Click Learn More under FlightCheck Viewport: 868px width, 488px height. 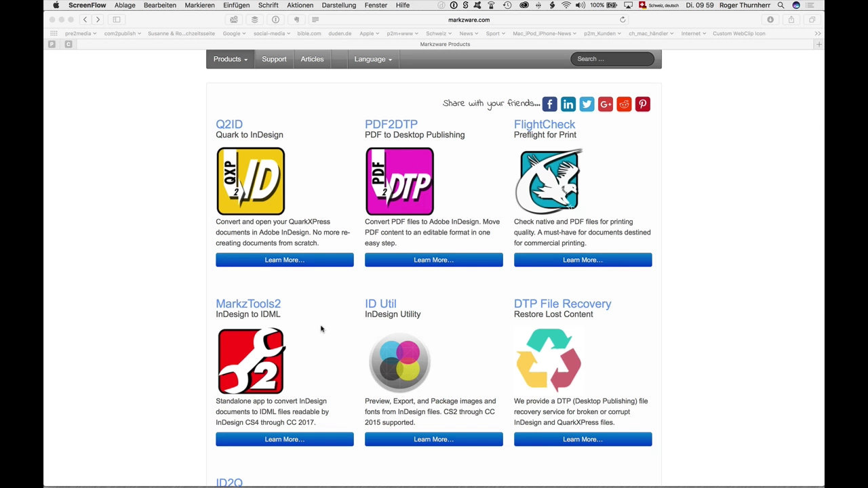583,260
